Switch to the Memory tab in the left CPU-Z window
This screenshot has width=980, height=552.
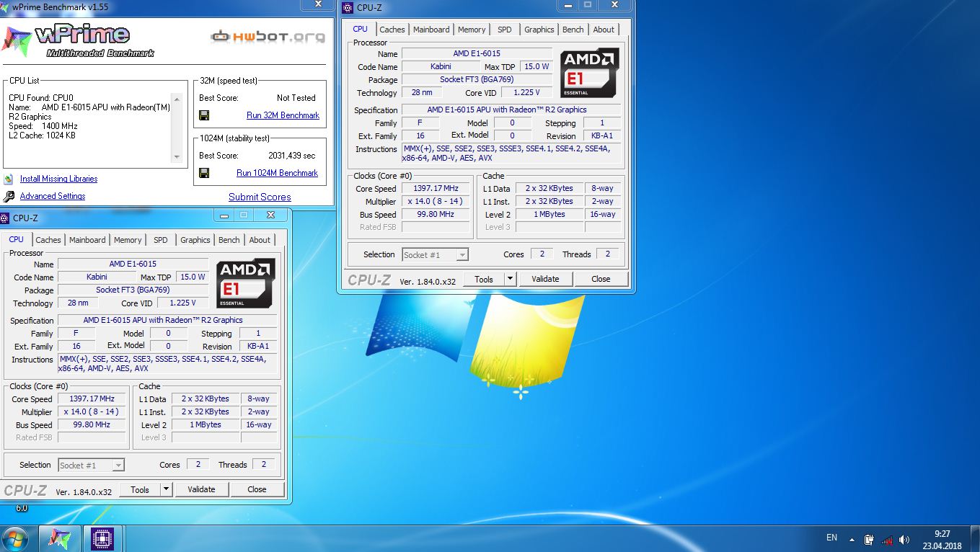point(128,240)
